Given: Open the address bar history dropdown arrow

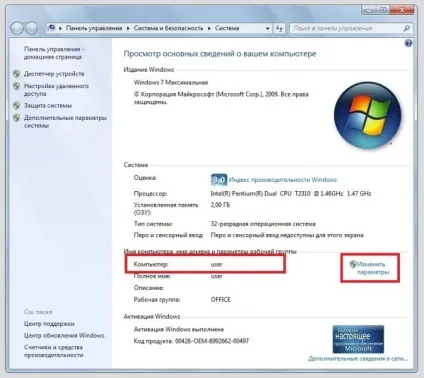Looking at the screenshot, I should point(267,29).
